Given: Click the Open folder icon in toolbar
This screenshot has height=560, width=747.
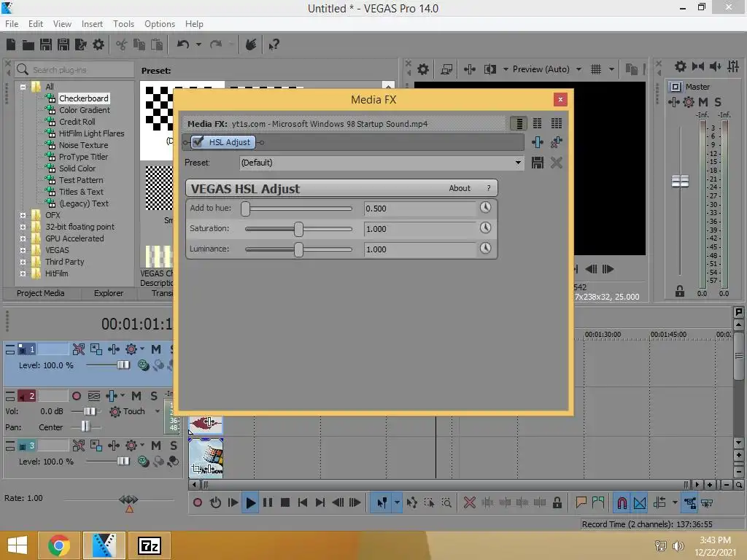Looking at the screenshot, I should coord(28,44).
